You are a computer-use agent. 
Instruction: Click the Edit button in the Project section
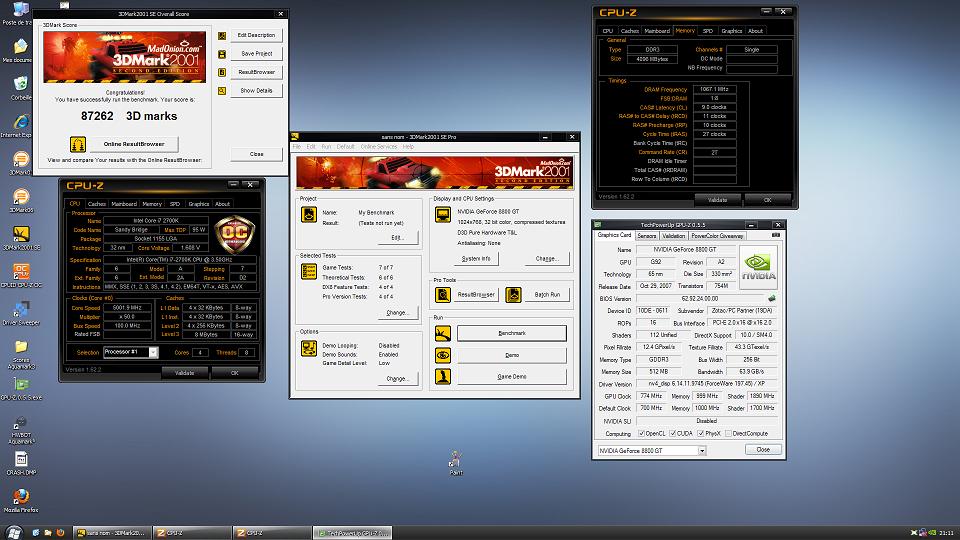click(x=397, y=237)
